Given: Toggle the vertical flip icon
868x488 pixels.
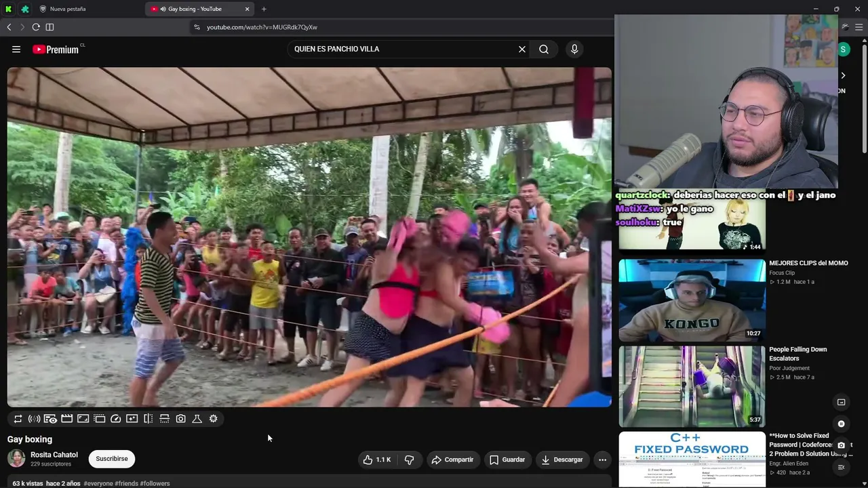Looking at the screenshot, I should coord(164,419).
